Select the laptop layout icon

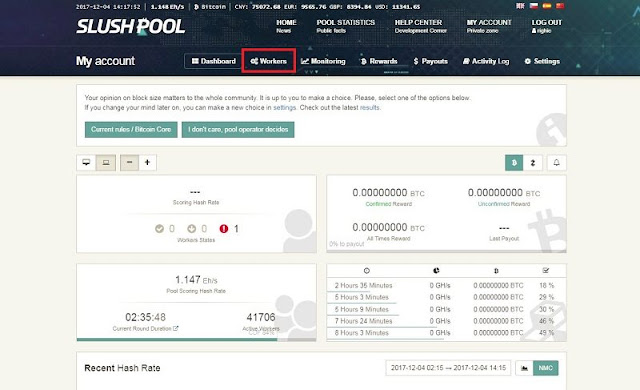click(106, 162)
